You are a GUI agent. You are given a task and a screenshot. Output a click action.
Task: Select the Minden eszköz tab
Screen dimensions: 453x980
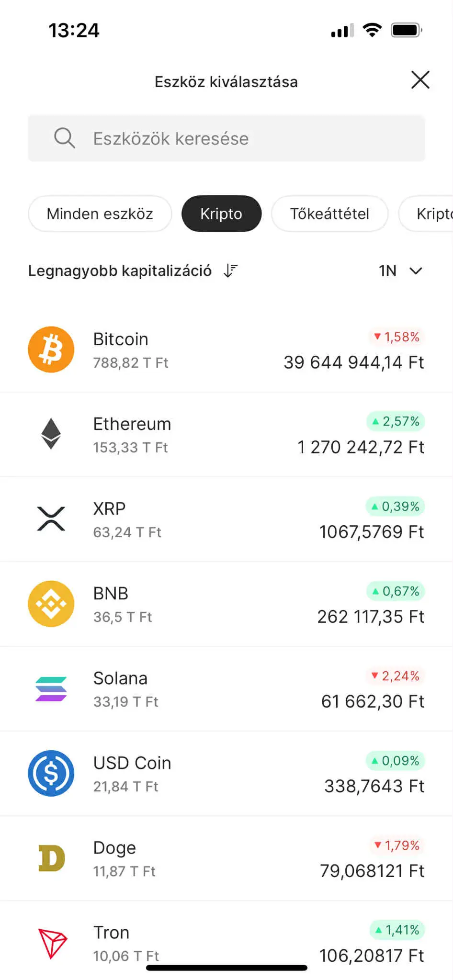click(100, 214)
